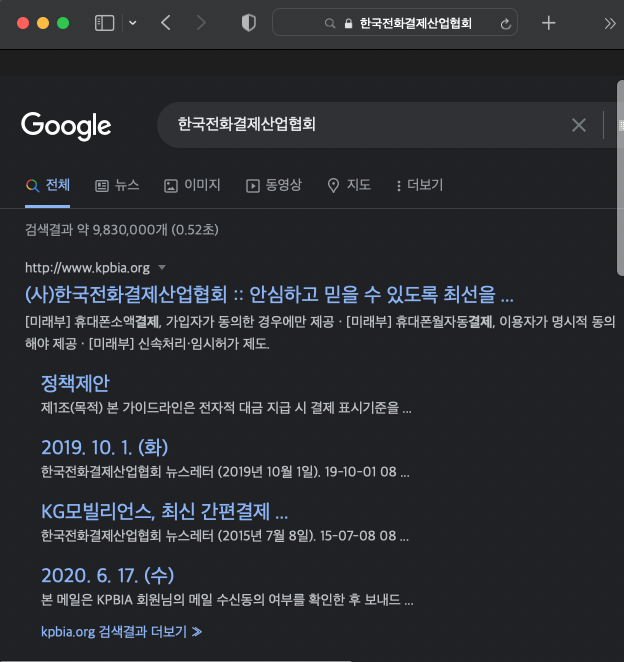Go back with the left arrow
The height and width of the screenshot is (662, 624).
pyautogui.click(x=166, y=23)
